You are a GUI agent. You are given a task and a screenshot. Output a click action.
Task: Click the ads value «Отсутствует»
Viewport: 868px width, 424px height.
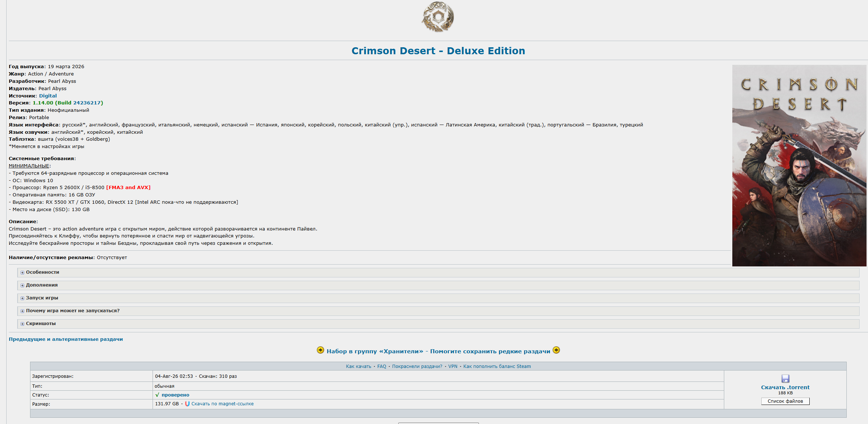[x=112, y=258]
